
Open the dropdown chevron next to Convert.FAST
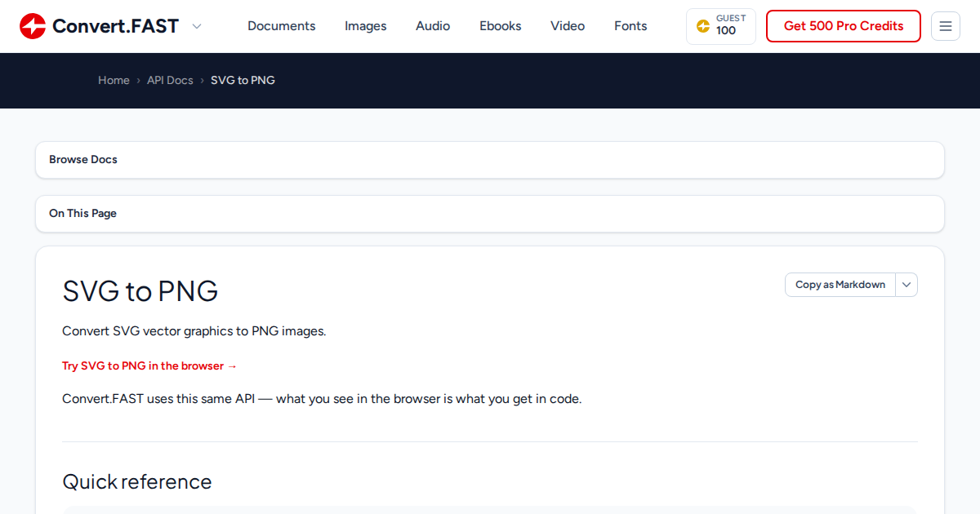coord(197,26)
